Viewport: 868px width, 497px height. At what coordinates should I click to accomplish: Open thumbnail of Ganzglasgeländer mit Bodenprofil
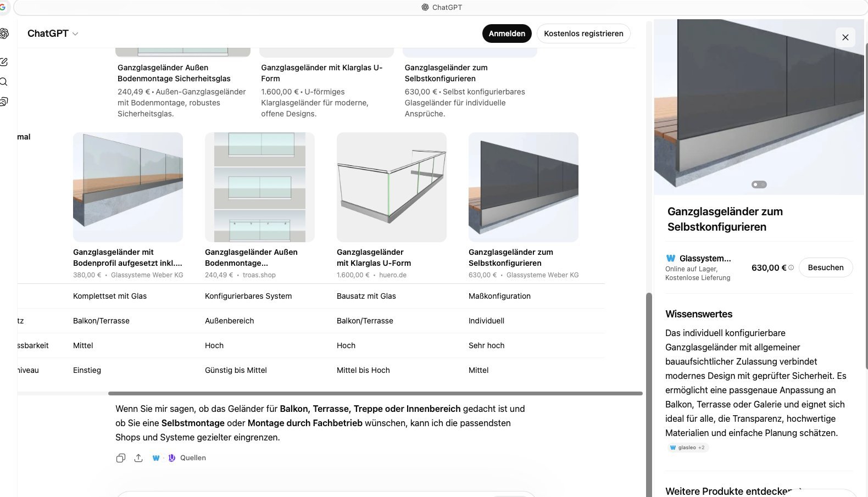(128, 187)
